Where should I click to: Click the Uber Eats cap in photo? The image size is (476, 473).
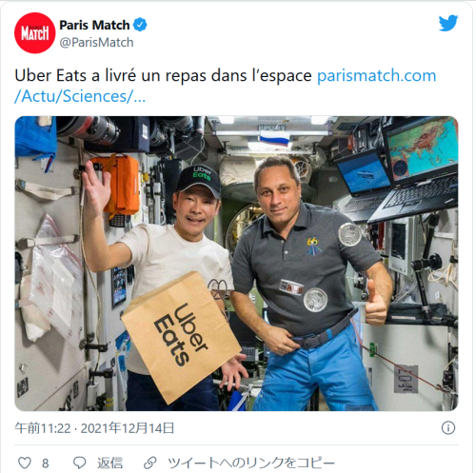click(x=199, y=180)
